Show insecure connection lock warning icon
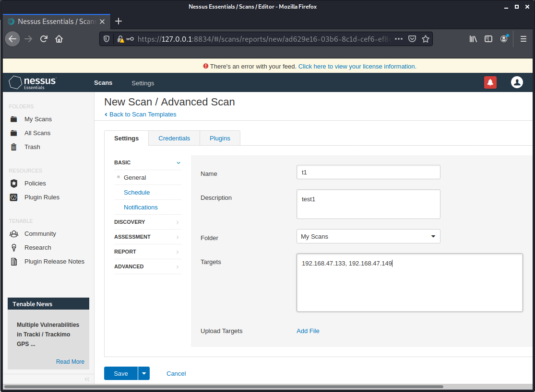This screenshot has height=392, width=535. [x=120, y=39]
